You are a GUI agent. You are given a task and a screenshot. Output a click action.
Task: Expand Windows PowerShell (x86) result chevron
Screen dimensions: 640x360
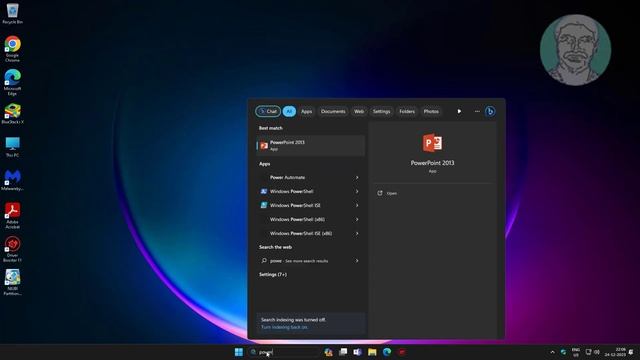point(357,220)
